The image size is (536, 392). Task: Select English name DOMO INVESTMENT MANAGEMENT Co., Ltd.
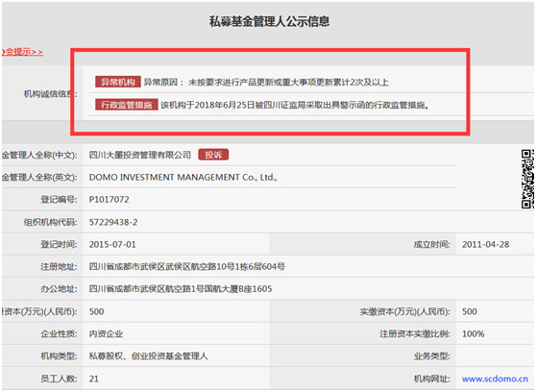tap(183, 177)
